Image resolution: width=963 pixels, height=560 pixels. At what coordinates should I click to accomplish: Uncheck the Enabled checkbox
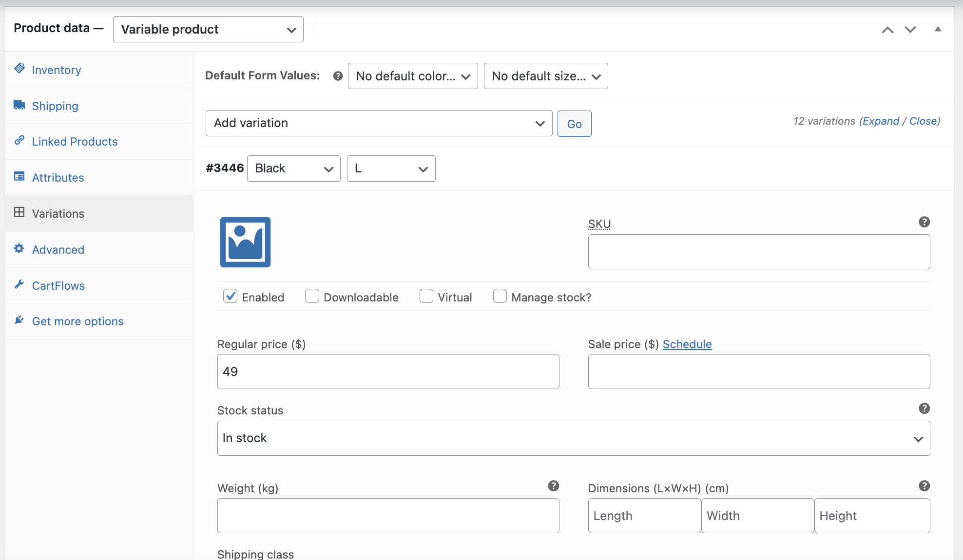coord(231,296)
